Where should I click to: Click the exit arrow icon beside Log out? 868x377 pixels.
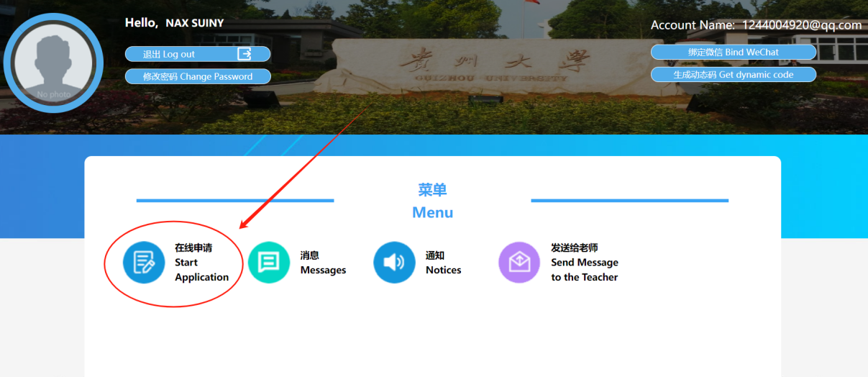pyautogui.click(x=245, y=54)
